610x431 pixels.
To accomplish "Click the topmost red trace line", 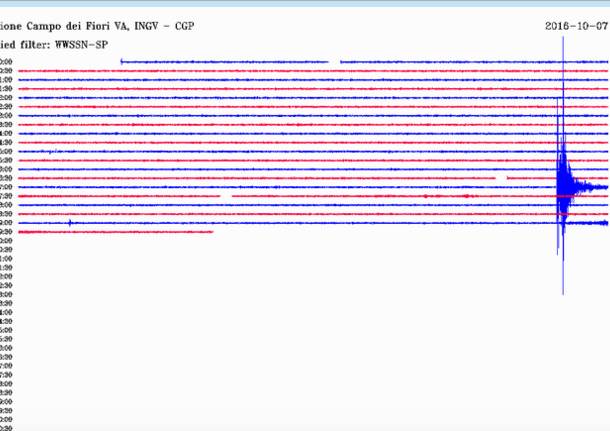I will (300, 71).
